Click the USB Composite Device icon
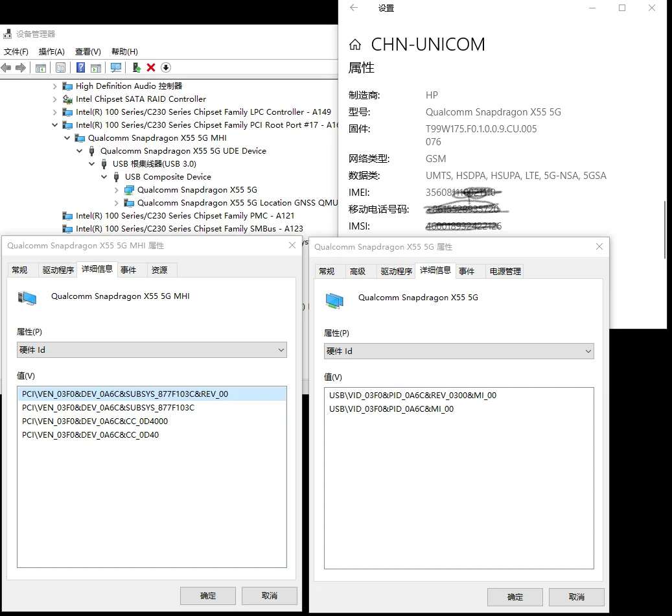 [x=116, y=177]
